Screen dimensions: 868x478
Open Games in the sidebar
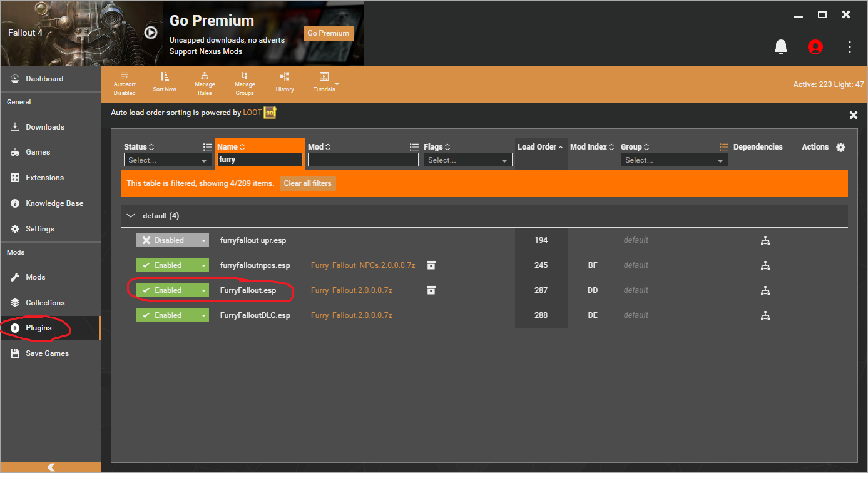pos(50,152)
